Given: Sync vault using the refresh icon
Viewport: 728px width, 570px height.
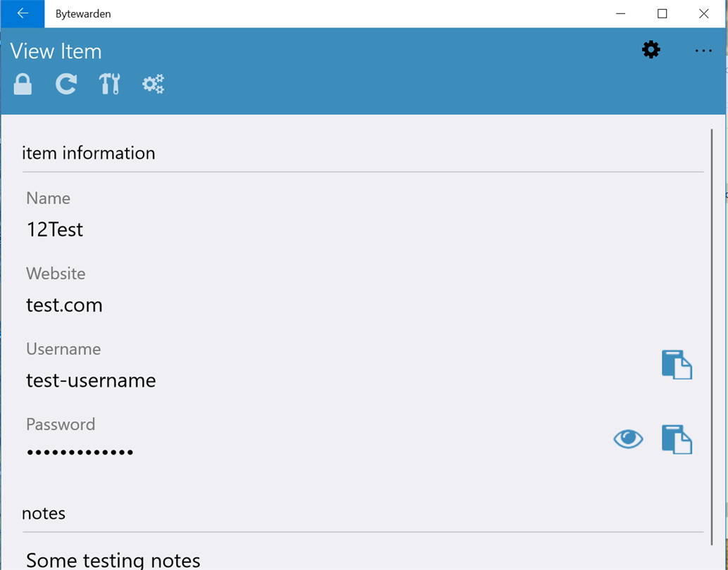Looking at the screenshot, I should [66, 84].
